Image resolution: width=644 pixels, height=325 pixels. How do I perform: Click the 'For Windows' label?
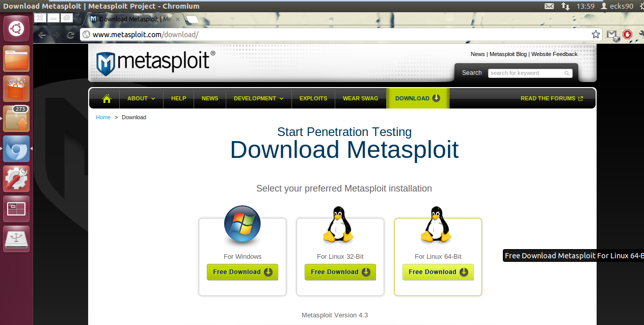[243, 257]
